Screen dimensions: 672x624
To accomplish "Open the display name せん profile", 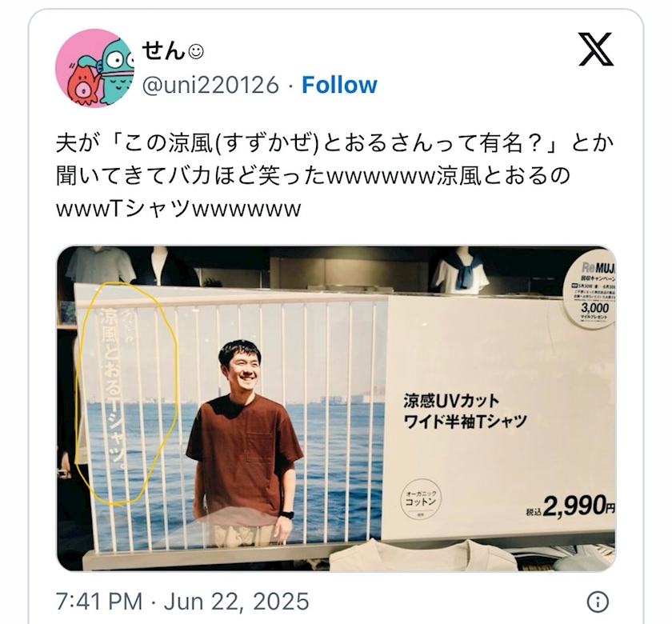I will click(163, 51).
